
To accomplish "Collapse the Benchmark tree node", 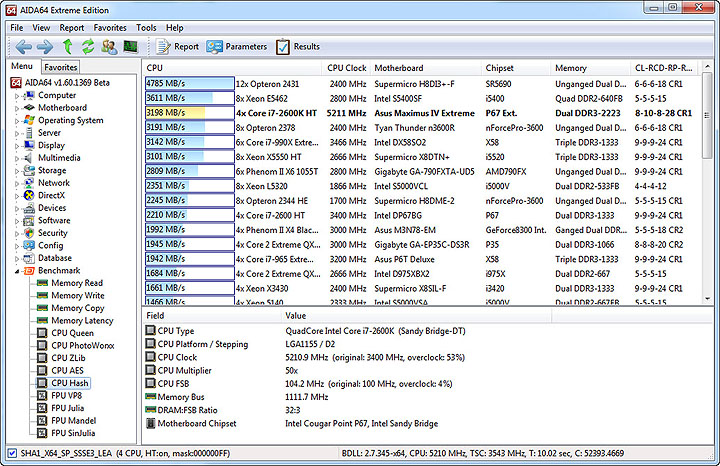I will click(x=17, y=271).
